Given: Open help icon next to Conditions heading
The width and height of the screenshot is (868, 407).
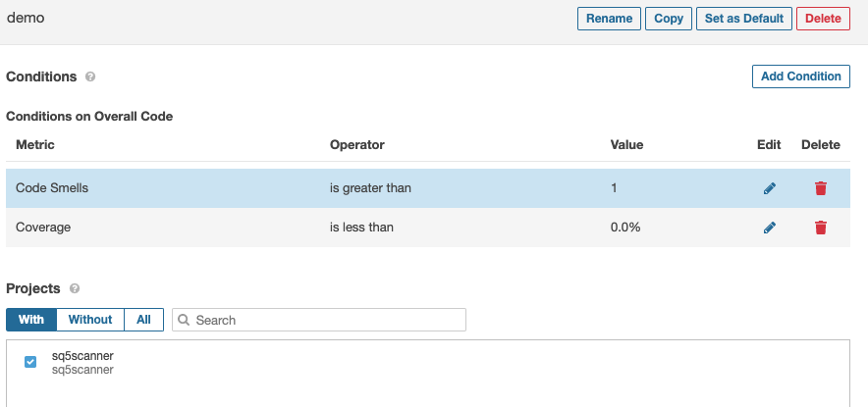Looking at the screenshot, I should pyautogui.click(x=90, y=76).
